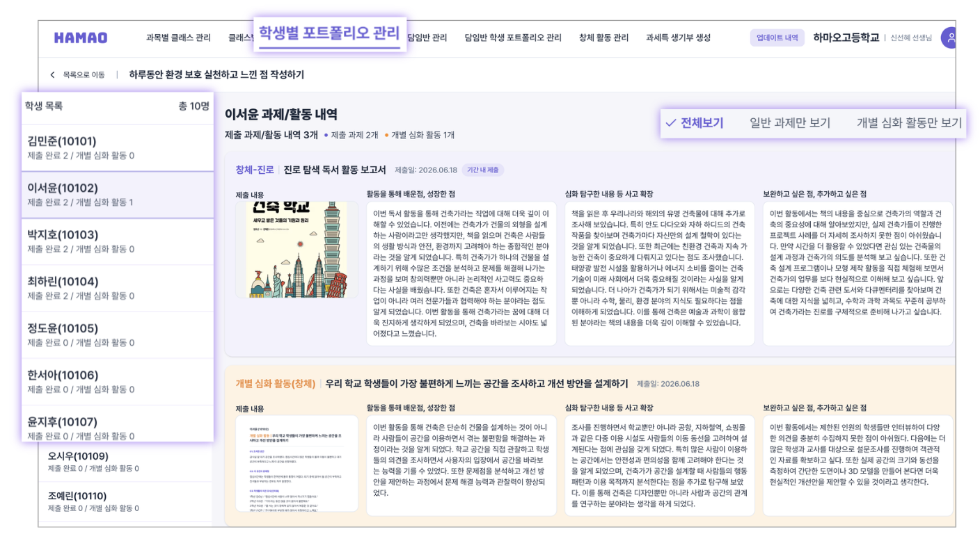Viewport: 980px width, 548px height.
Task: Select 개별 심화 활동만 보기 filter
Action: pos(909,123)
